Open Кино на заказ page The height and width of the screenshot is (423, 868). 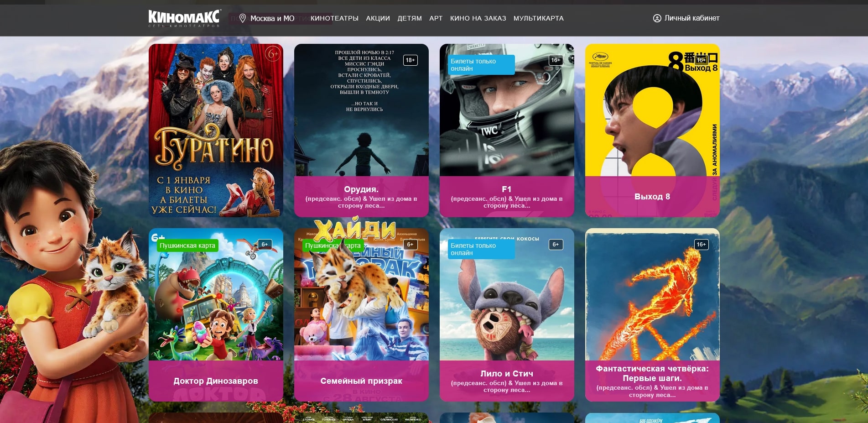click(x=478, y=18)
